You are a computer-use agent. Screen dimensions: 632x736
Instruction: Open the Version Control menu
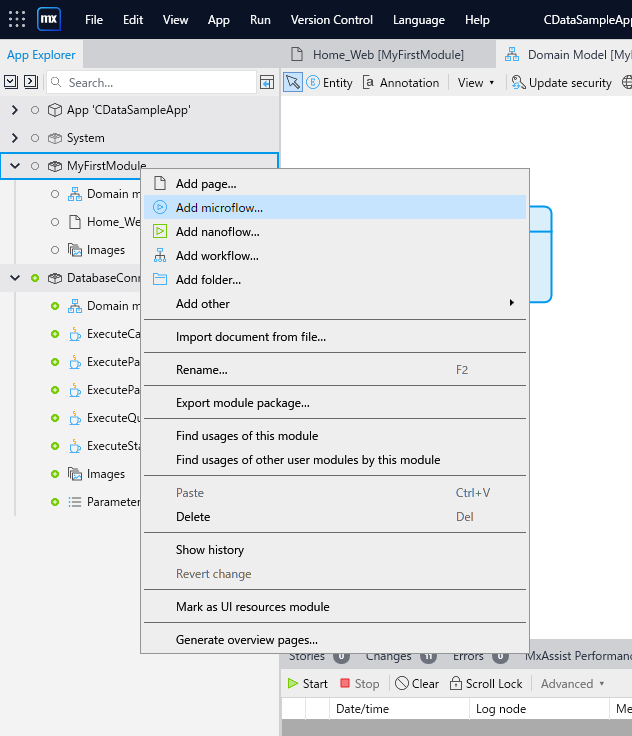pos(331,20)
